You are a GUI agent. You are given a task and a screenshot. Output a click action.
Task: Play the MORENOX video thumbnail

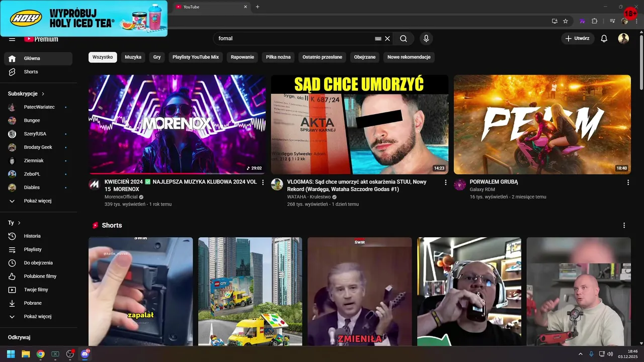click(x=177, y=124)
